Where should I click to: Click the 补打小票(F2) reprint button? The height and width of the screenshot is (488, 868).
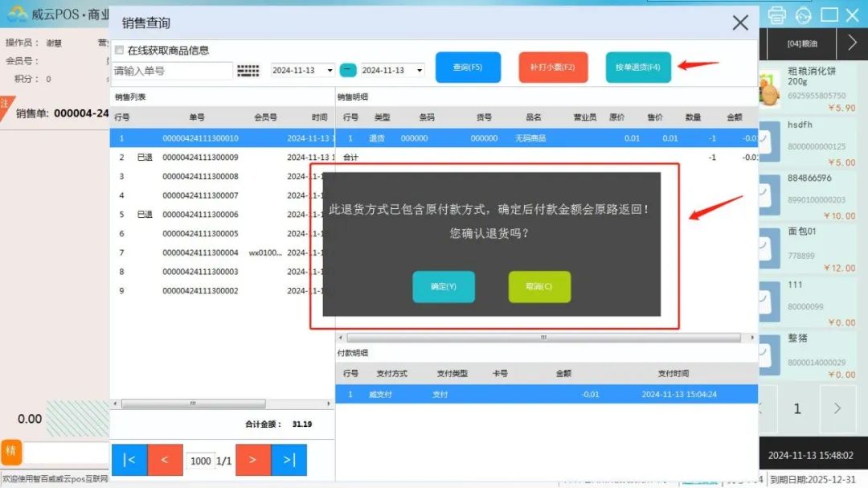point(553,68)
